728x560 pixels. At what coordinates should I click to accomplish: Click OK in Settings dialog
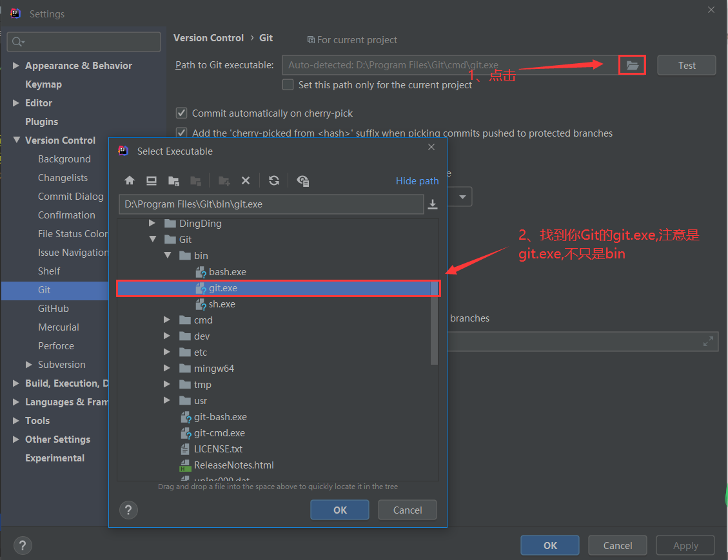550,545
